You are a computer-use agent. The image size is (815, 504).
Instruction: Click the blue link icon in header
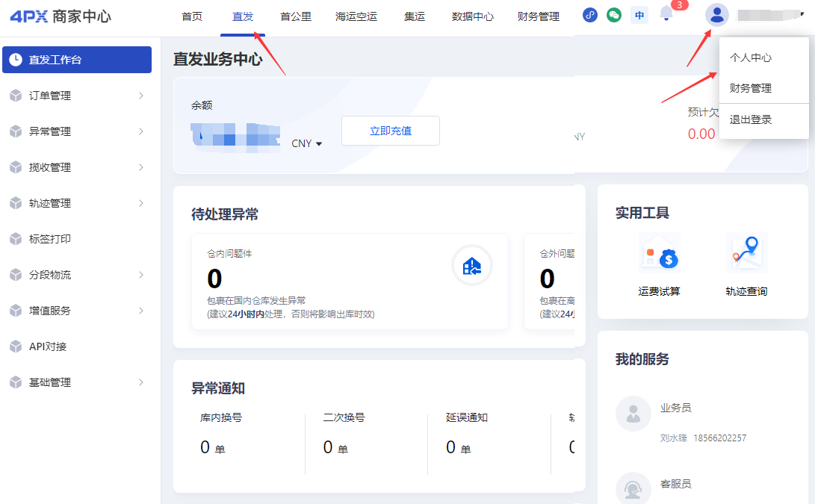(x=590, y=15)
